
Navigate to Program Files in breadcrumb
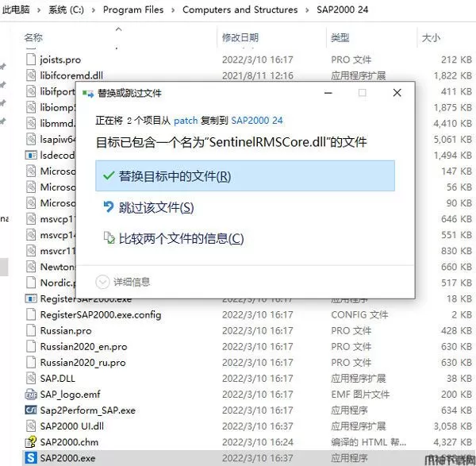point(133,10)
